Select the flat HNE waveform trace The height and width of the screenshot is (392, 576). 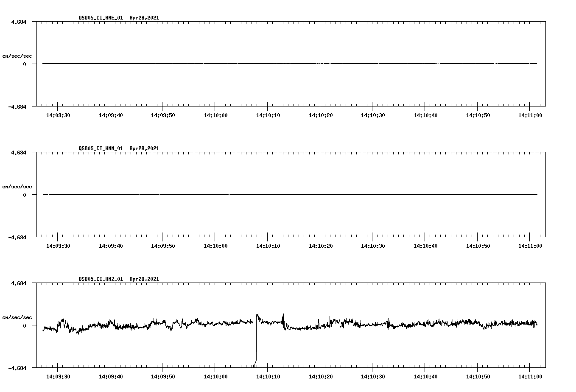pos(254,64)
